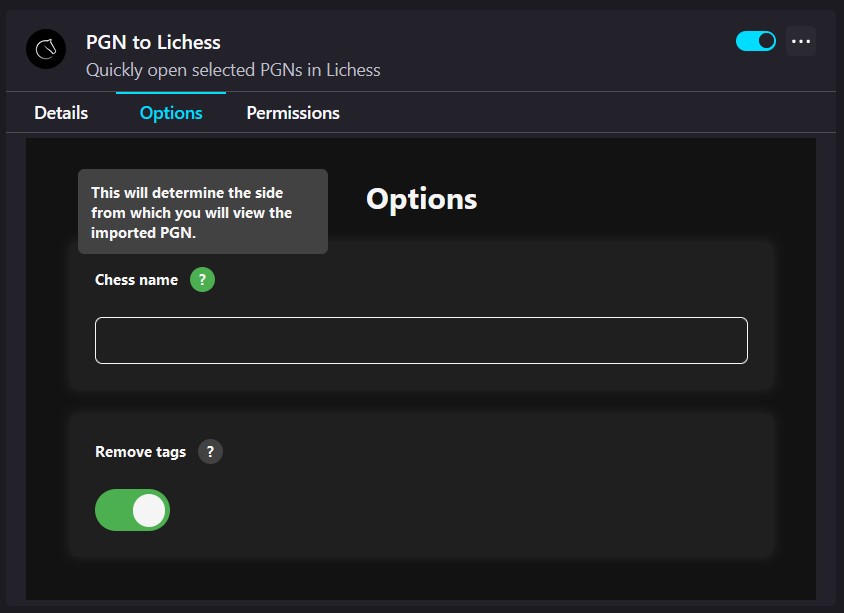Dismiss the tooltip about imported PGN viewing side
Viewport: 844px width, 613px height.
tap(202, 211)
